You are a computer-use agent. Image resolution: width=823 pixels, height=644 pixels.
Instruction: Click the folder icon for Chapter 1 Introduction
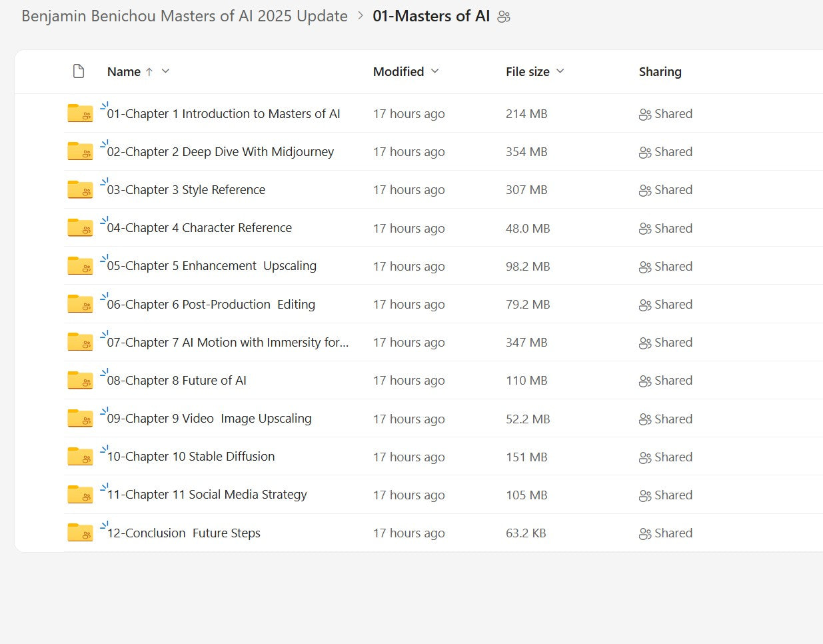[x=80, y=113]
